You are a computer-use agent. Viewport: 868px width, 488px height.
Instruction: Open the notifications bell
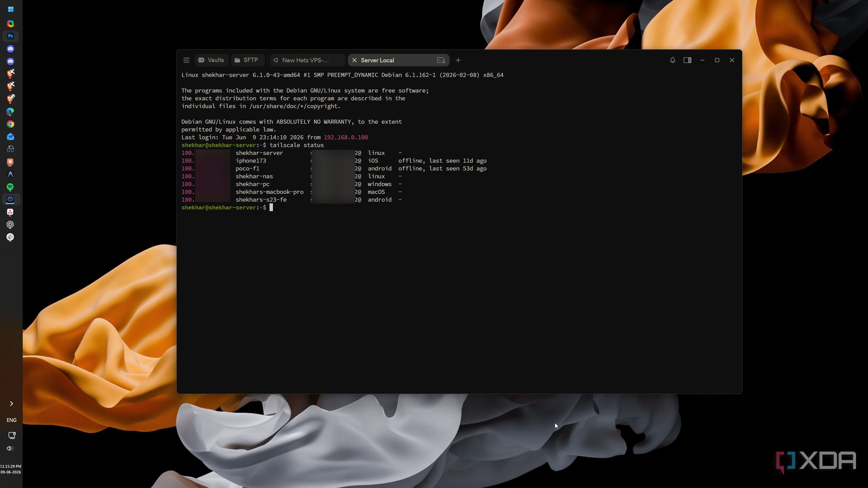pos(672,60)
